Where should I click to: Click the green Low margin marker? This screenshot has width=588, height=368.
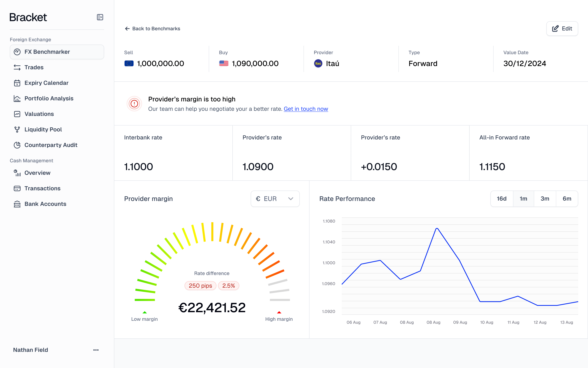145,312
